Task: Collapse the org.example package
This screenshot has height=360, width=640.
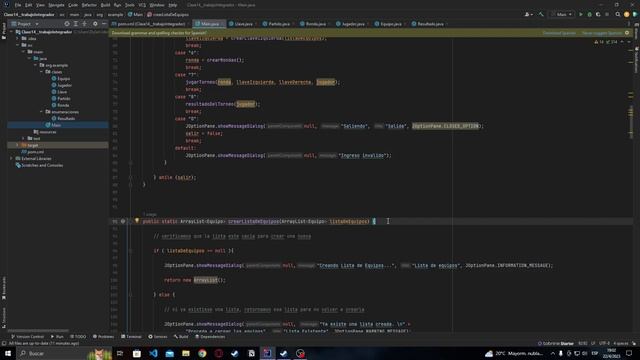Action: coord(36,65)
